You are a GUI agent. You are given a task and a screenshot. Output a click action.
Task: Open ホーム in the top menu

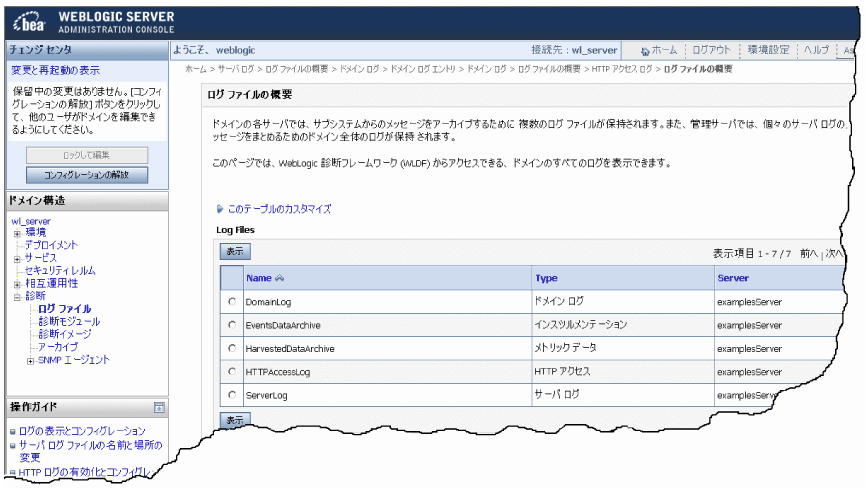pyautogui.click(x=664, y=50)
